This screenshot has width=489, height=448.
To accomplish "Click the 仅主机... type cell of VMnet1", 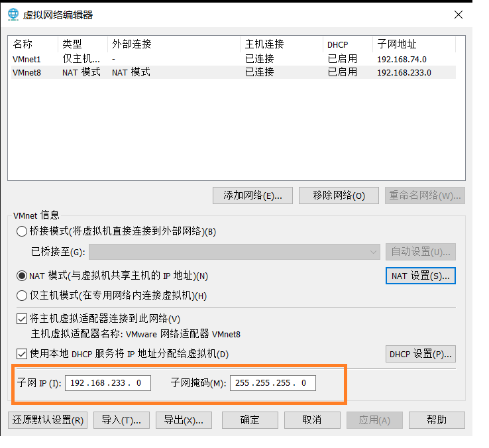I will (81, 59).
